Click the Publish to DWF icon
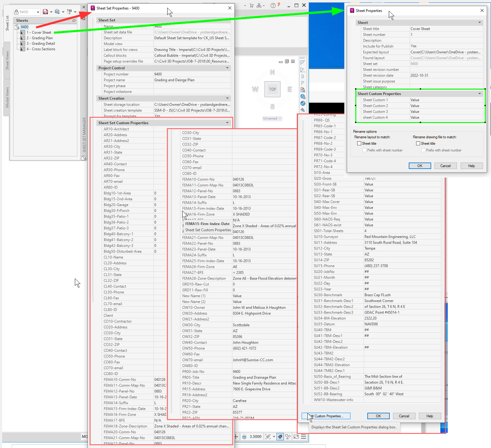Image resolution: width=491 pixels, height=448 pixels. click(45, 12)
